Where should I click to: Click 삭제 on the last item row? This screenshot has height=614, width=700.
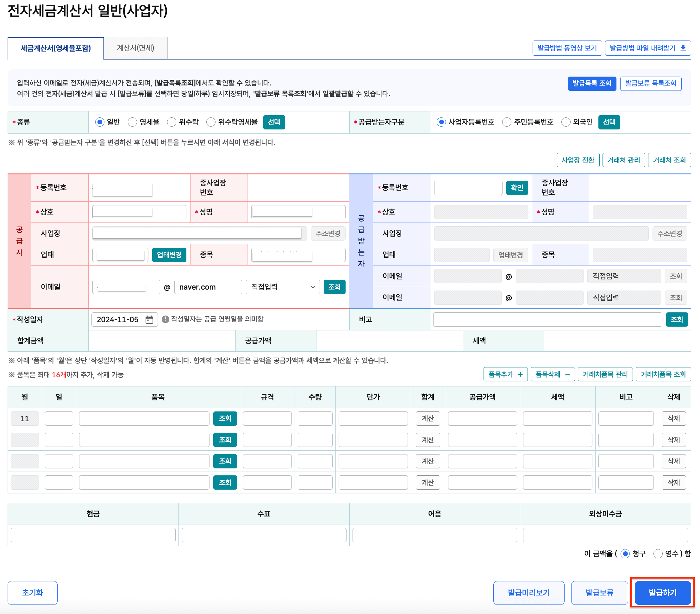(673, 483)
